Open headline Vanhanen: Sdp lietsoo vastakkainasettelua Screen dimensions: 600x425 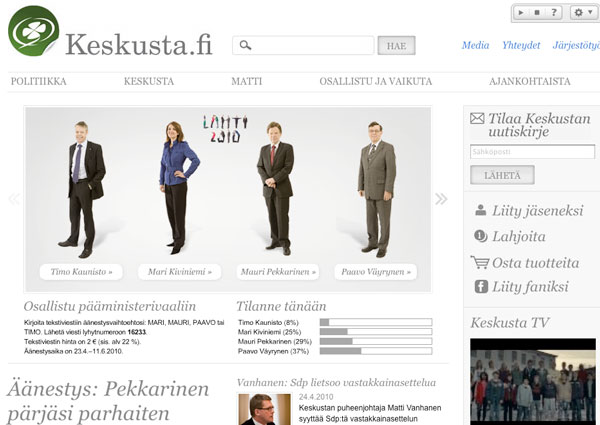coord(336,383)
